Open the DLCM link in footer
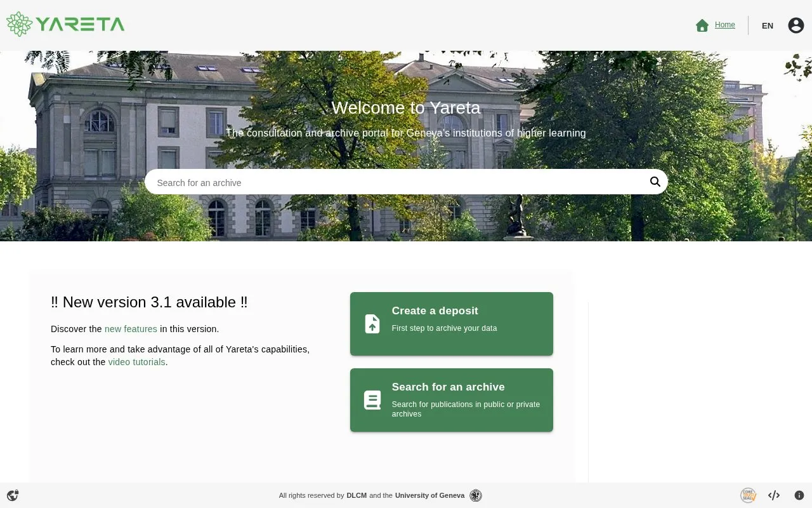This screenshot has width=812, height=508. point(357,495)
